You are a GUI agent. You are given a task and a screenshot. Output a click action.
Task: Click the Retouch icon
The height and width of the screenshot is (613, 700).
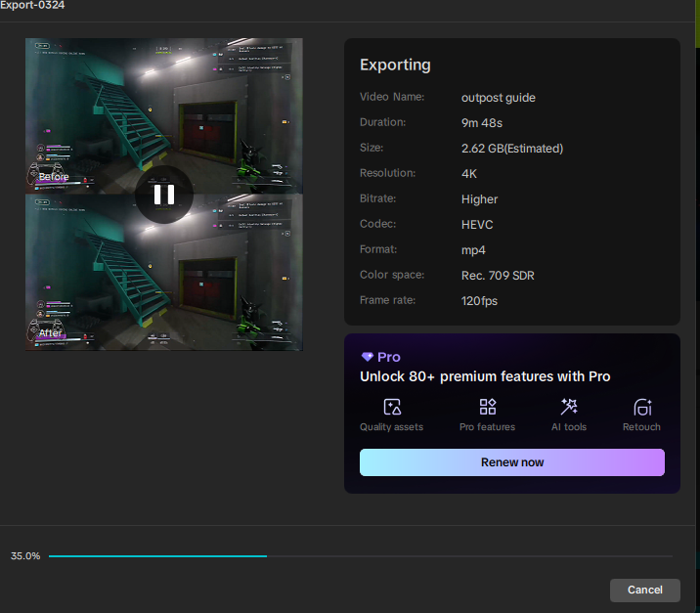tap(641, 408)
